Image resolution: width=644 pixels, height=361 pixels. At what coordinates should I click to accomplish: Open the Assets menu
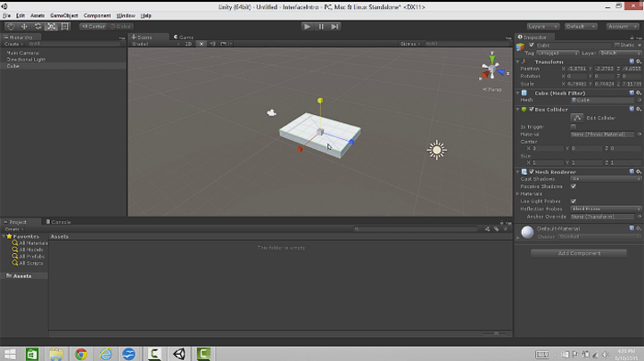coord(37,15)
